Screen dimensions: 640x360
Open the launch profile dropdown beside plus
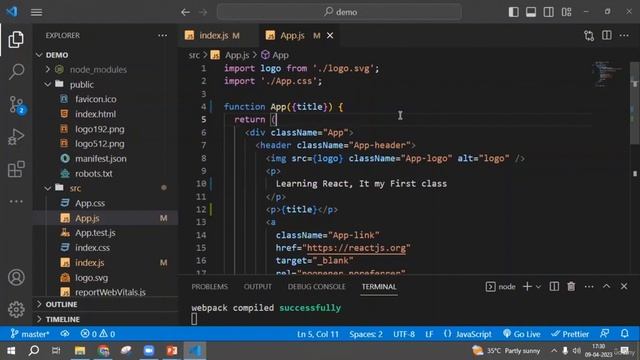pos(538,287)
